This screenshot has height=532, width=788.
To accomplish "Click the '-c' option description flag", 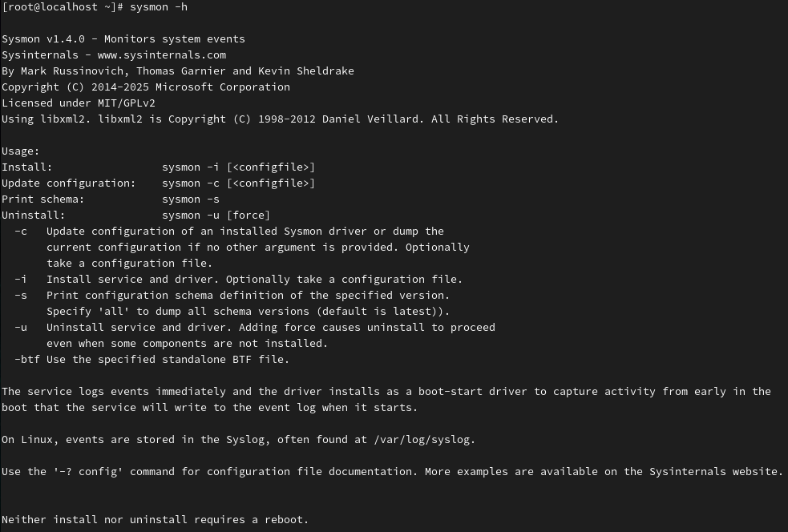I will 21,231.
